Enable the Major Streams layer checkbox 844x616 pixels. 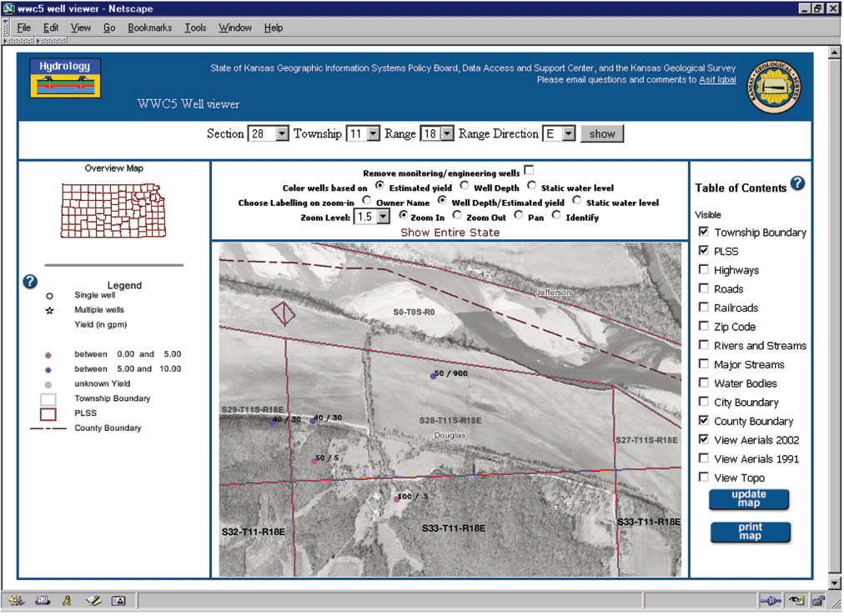tap(704, 363)
